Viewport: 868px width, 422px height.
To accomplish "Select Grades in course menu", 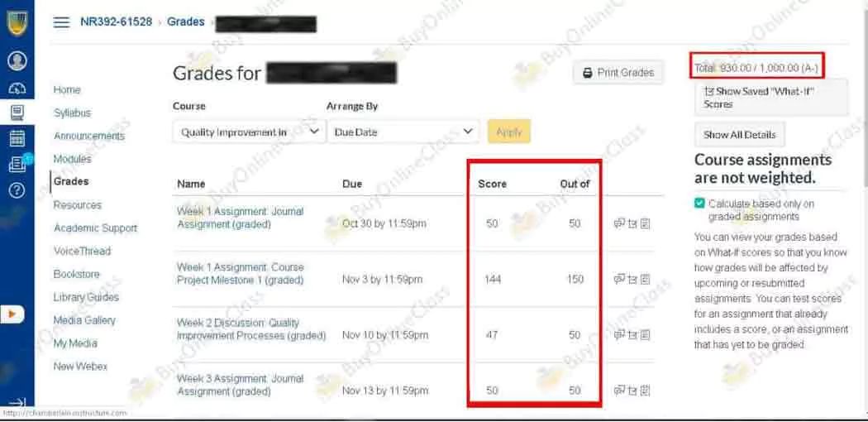I will click(x=71, y=182).
